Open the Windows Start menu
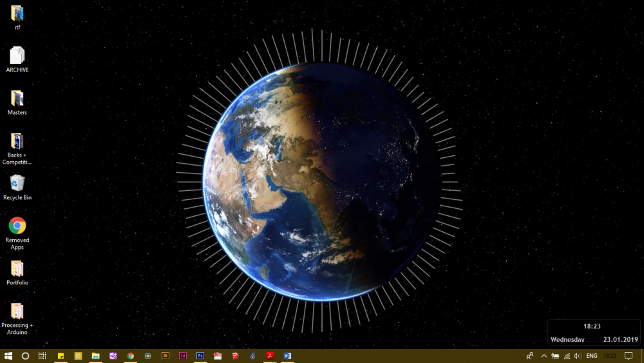Viewport: 644px width, 363px height. 9,356
